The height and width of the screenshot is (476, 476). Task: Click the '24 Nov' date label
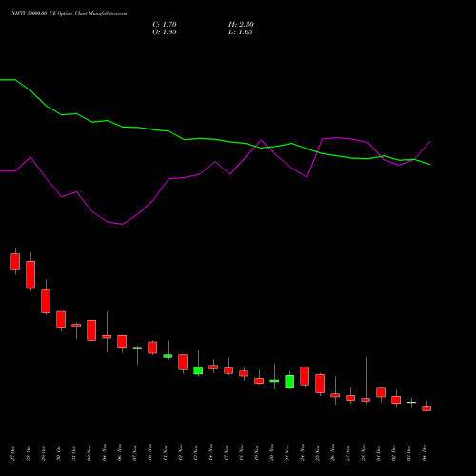pyautogui.click(x=303, y=452)
